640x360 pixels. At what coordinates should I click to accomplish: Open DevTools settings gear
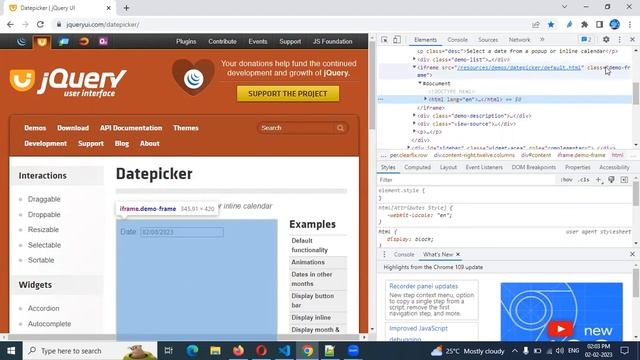pos(606,40)
